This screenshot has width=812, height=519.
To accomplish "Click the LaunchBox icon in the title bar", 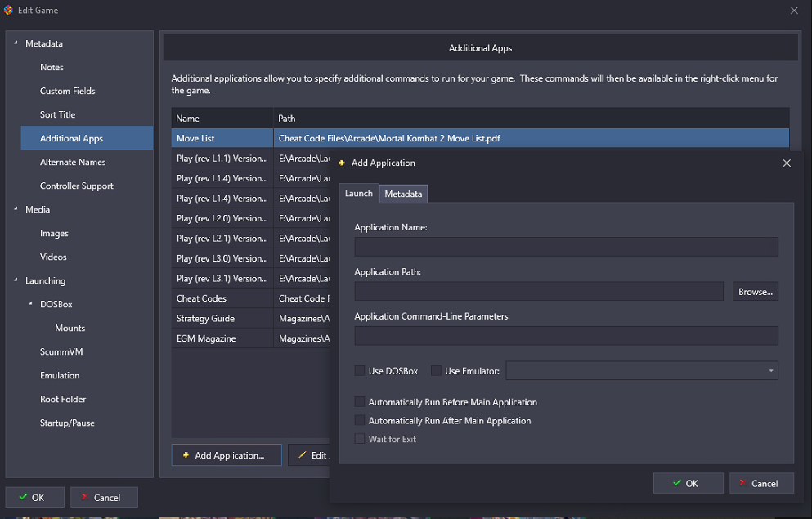I will [x=9, y=10].
